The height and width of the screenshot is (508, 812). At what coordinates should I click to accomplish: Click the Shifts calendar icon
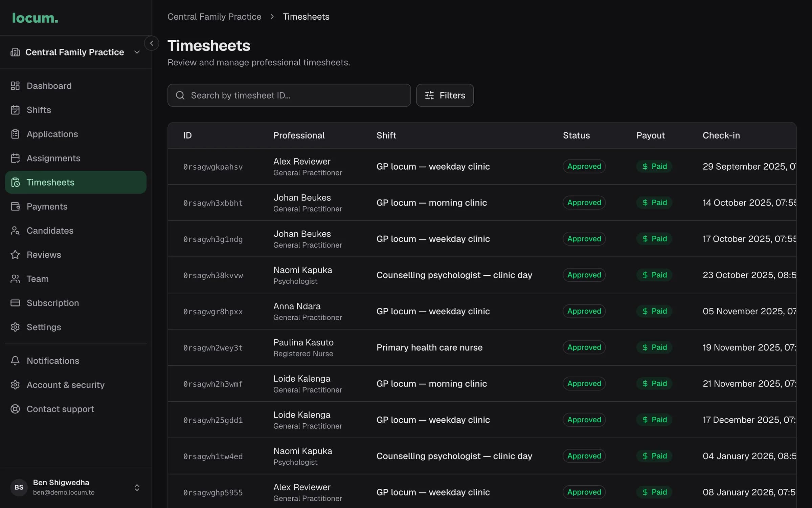[15, 110]
